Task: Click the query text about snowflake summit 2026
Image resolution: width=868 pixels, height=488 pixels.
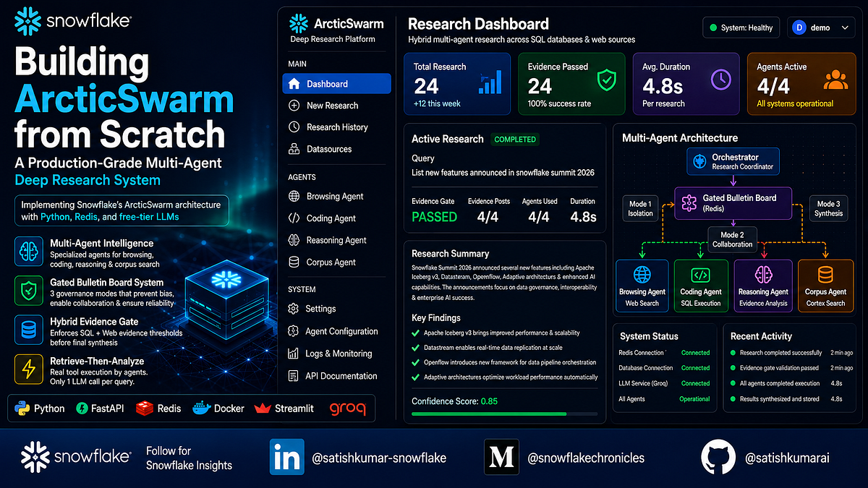Action: [501, 174]
